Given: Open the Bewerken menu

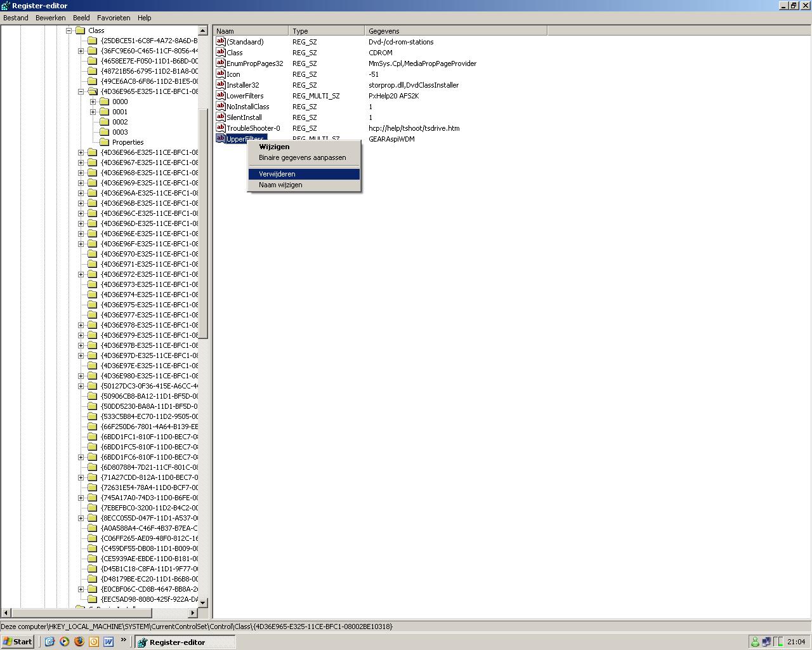Looking at the screenshot, I should 51,18.
